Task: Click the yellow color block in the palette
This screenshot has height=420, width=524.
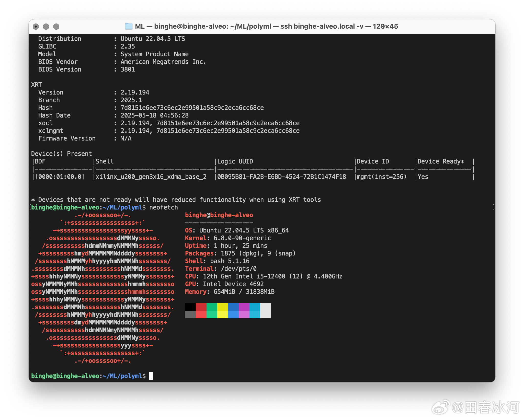Action: (x=222, y=307)
